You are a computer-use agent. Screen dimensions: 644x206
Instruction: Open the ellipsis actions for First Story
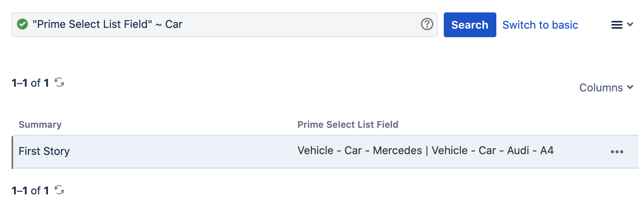pyautogui.click(x=617, y=152)
